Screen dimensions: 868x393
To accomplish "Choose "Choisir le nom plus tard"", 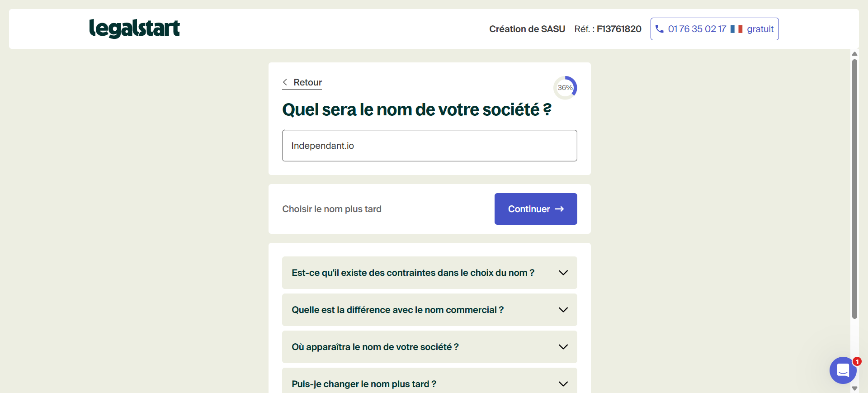I will tap(332, 209).
